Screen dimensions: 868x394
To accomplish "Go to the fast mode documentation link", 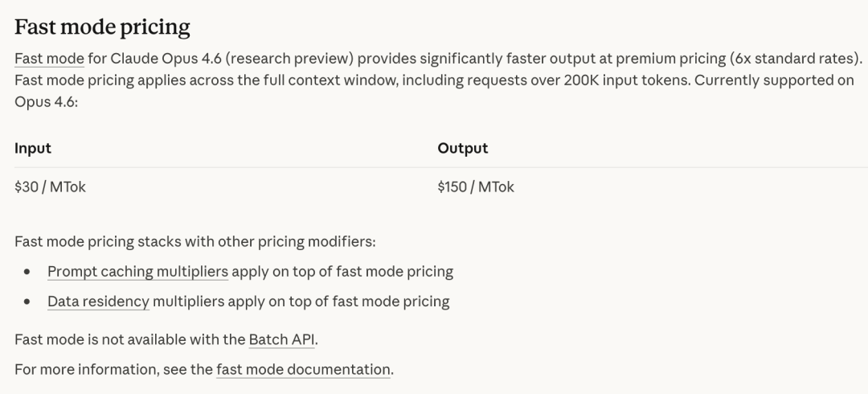I will pos(304,370).
